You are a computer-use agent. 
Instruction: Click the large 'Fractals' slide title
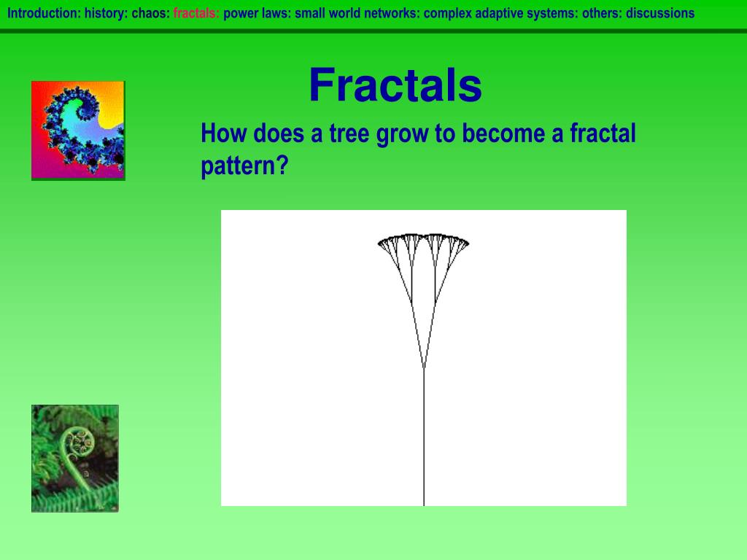pos(395,85)
